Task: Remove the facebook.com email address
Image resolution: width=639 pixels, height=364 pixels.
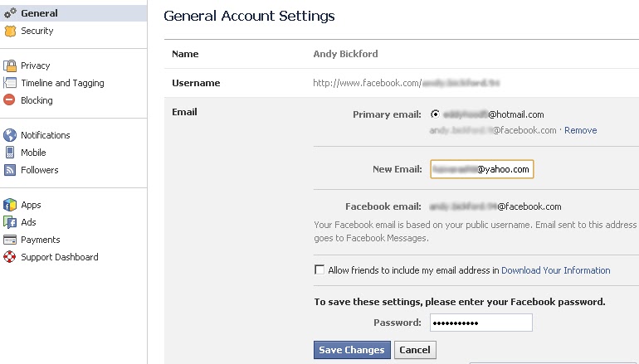Action: (580, 130)
